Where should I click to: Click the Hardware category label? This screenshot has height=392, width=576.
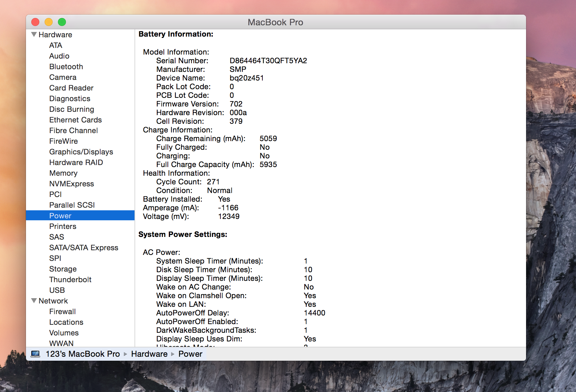(x=55, y=35)
